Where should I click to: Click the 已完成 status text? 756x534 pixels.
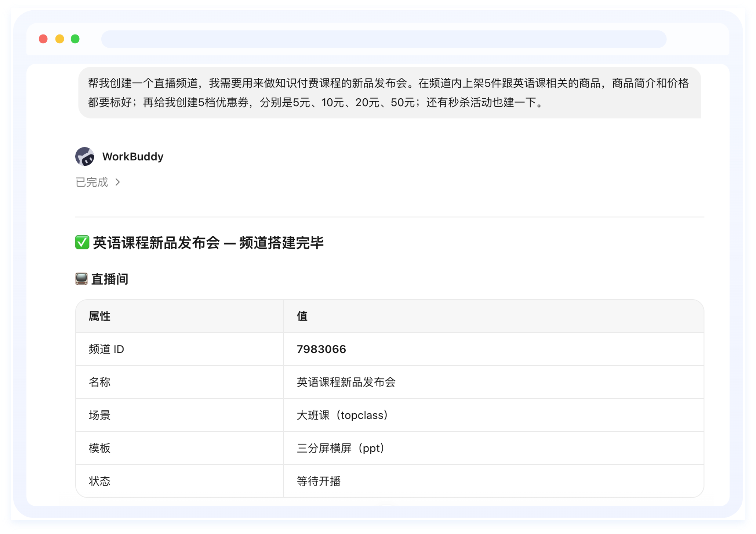pyautogui.click(x=92, y=182)
